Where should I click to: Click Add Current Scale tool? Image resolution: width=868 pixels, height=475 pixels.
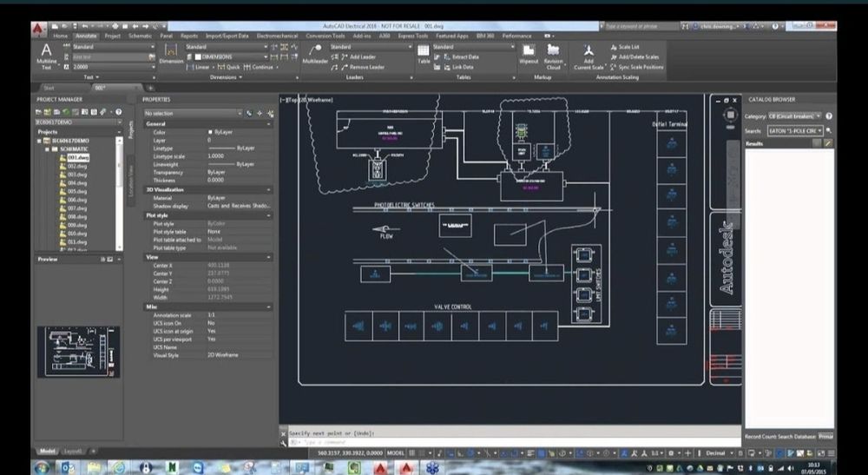(589, 57)
